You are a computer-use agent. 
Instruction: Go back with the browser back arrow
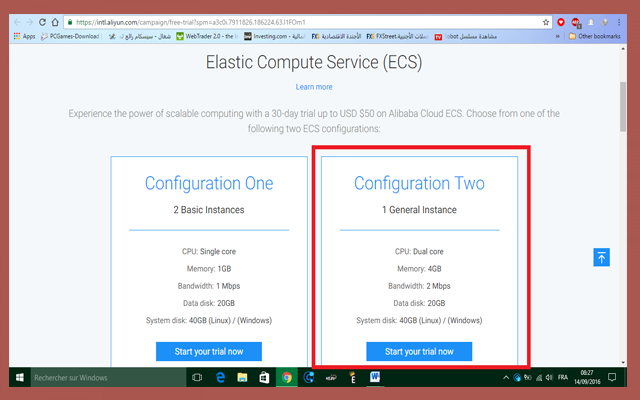(17, 22)
